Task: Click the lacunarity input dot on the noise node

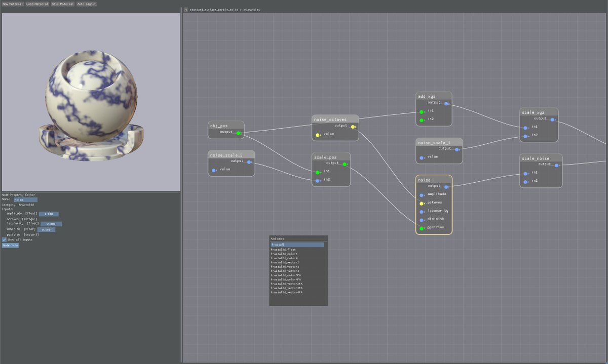Action: click(x=421, y=211)
